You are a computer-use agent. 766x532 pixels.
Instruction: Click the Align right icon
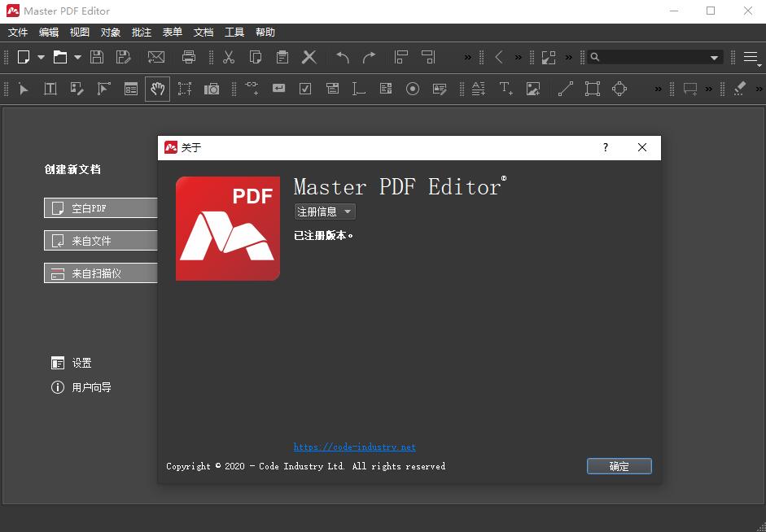click(428, 57)
